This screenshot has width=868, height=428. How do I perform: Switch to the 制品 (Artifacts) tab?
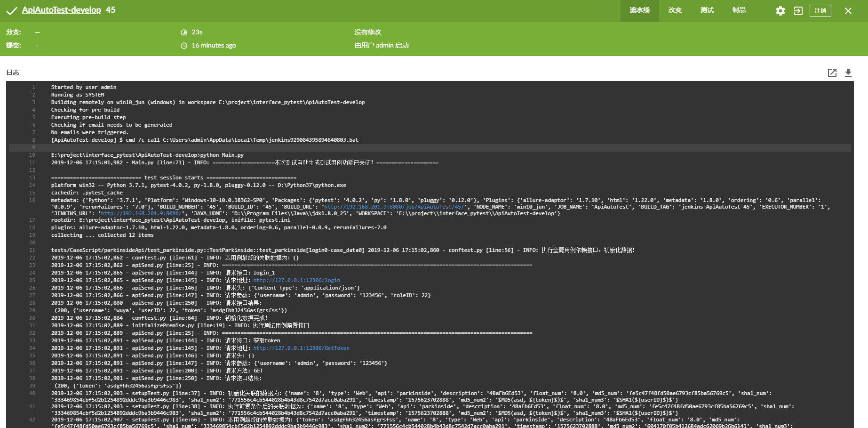[739, 10]
